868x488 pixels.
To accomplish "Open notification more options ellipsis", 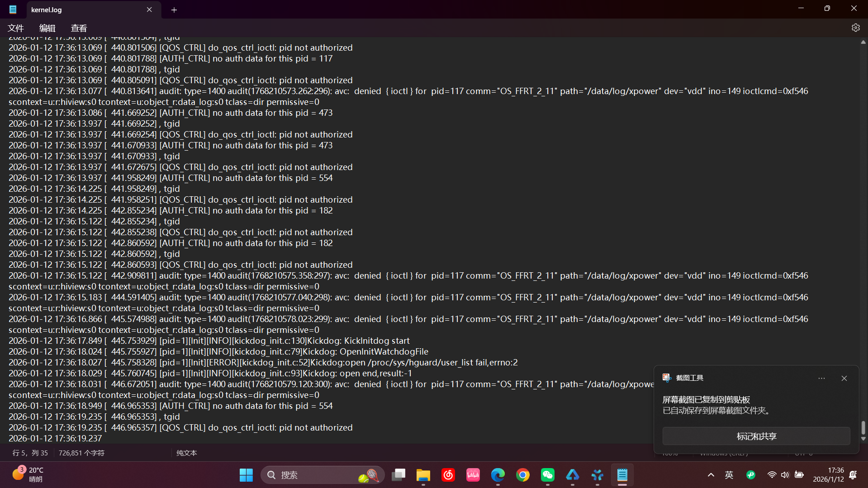I will point(821,378).
